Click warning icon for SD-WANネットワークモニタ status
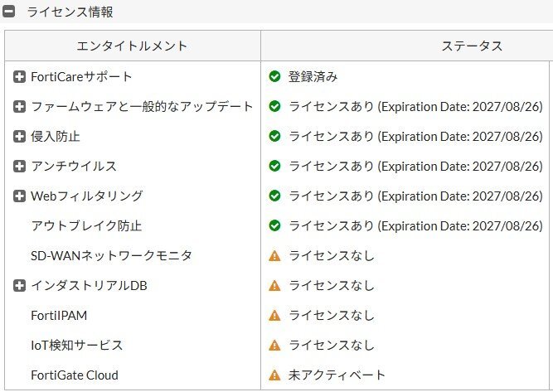553x392 pixels. [x=275, y=256]
